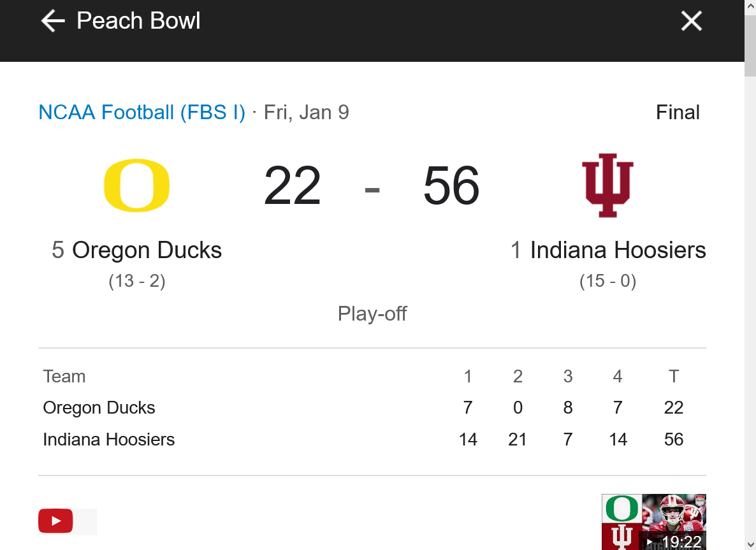Image resolution: width=756 pixels, height=550 pixels.
Task: Click the yellow Oregon Ducks logo
Action: pyautogui.click(x=136, y=185)
